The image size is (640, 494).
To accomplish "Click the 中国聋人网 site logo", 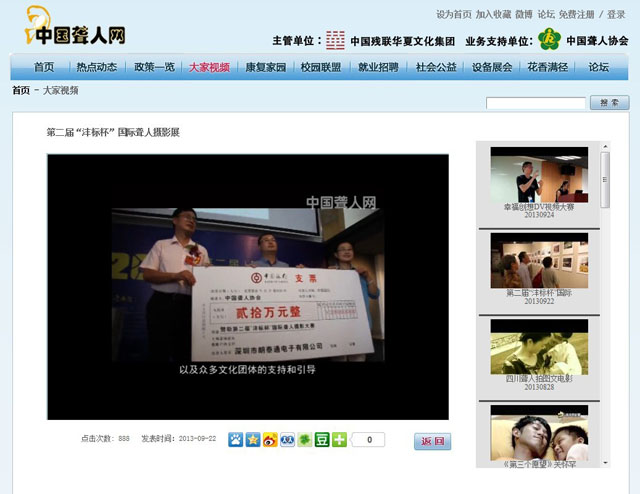I will click(76, 26).
